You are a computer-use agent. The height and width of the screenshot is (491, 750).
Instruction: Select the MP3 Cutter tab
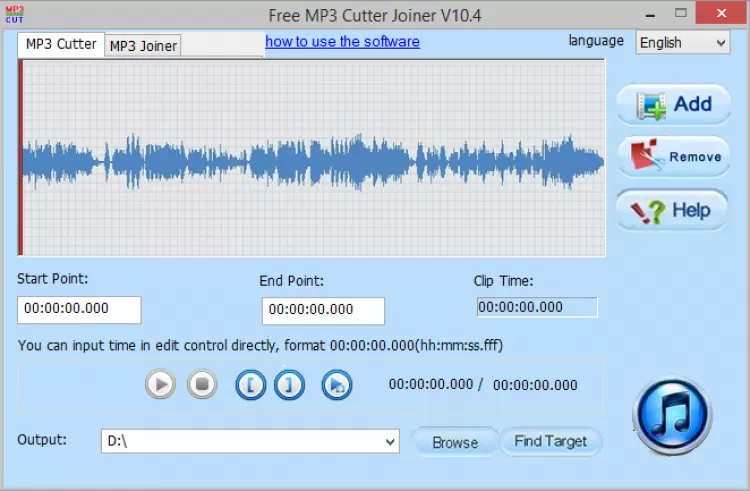click(x=61, y=44)
